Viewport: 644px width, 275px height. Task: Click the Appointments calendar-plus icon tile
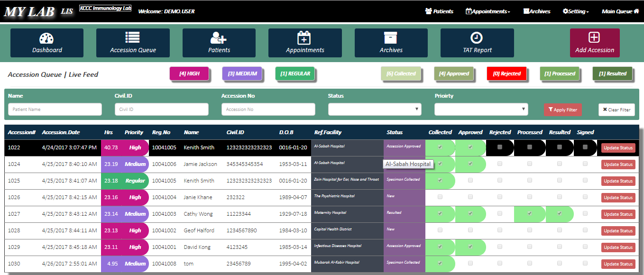coord(304,38)
